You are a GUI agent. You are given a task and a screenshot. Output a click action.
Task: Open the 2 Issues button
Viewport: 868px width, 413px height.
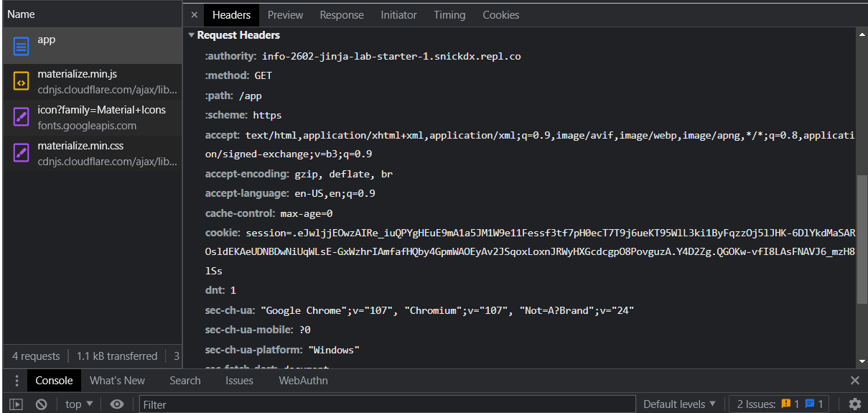(780, 404)
